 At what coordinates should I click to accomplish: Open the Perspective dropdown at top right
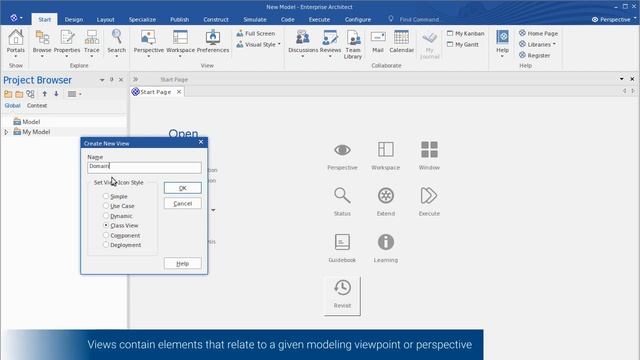pyautogui.click(x=613, y=19)
